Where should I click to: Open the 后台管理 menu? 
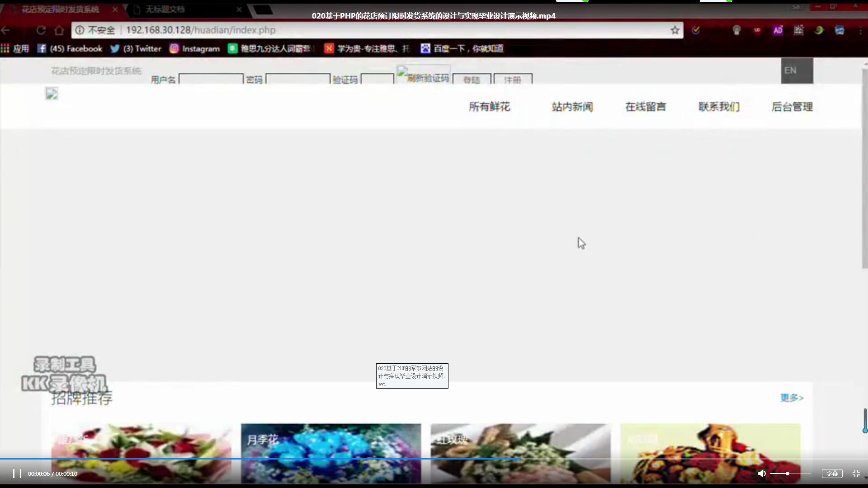[x=792, y=107]
